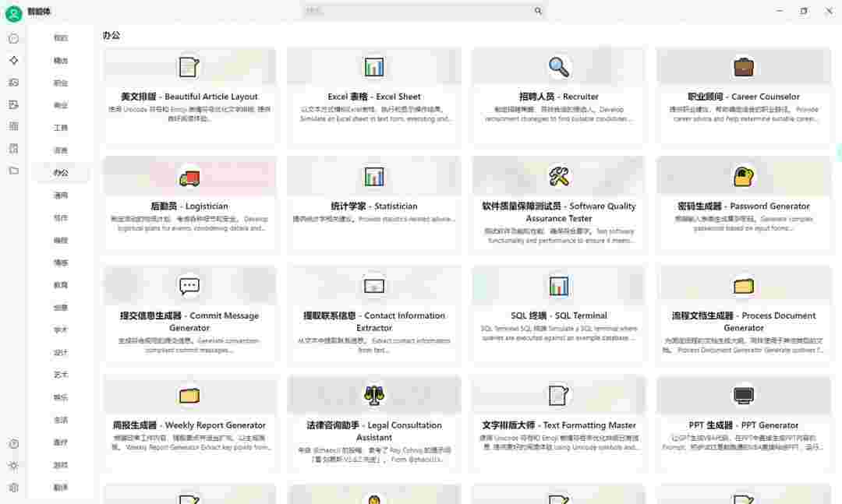Click the bar chart icon on Excel Sheet card
842x504 pixels.
373,67
